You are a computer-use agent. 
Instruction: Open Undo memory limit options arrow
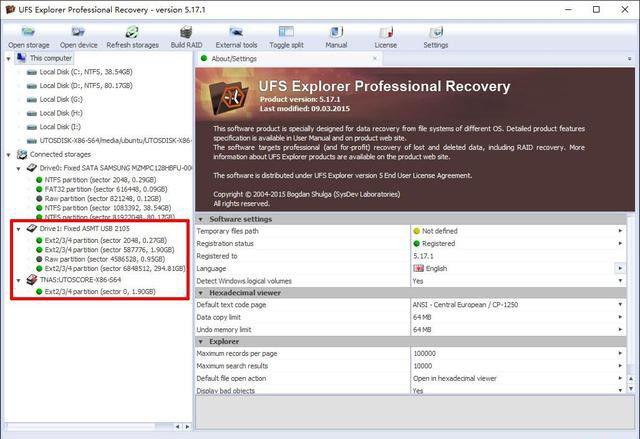click(x=620, y=330)
